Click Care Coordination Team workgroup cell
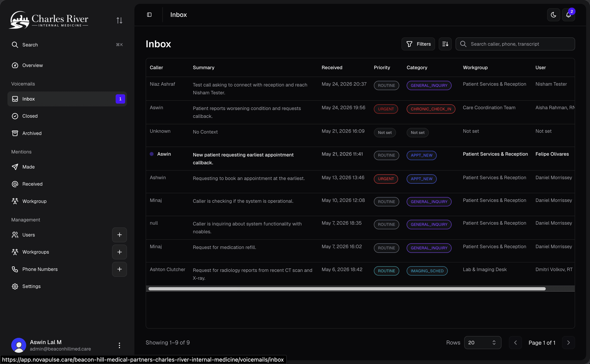 pos(489,108)
